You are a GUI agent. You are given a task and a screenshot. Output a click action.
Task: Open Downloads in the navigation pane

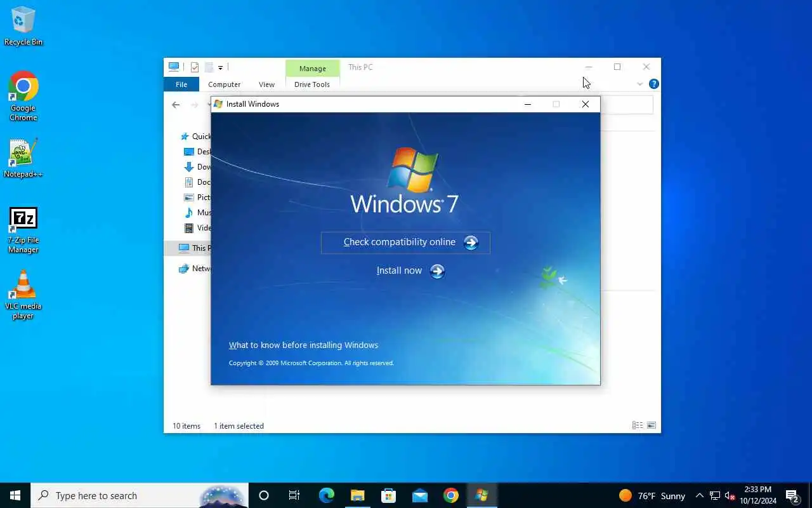[197, 167]
